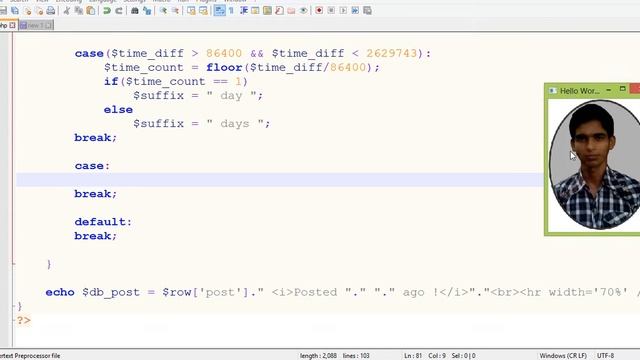Toggle the Function List icon
Screen dimensions: 640x360
coord(279,11)
